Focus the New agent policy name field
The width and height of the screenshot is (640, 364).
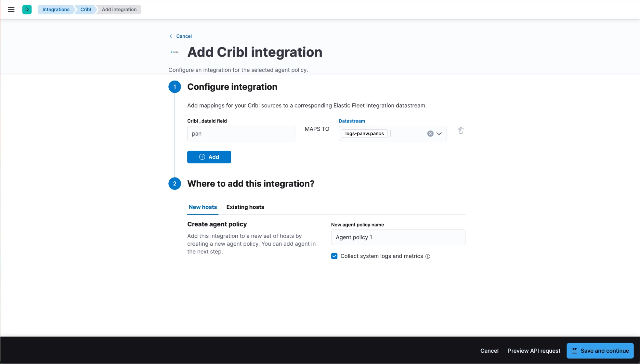[398, 237]
